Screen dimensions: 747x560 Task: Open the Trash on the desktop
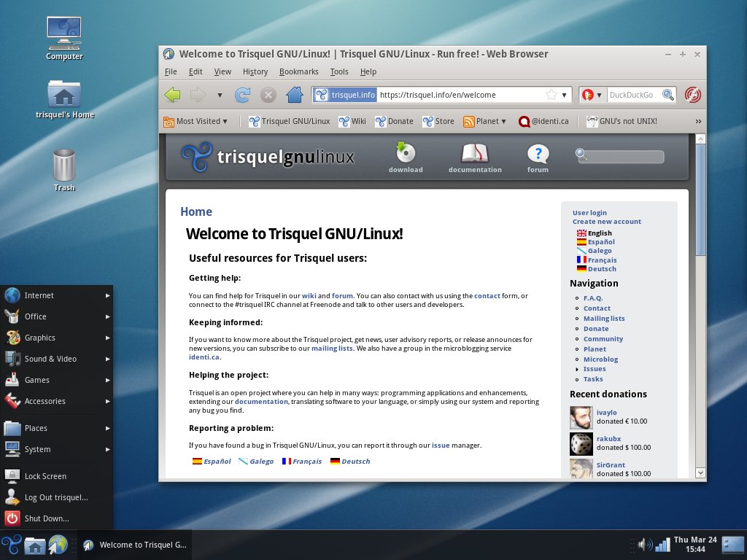click(x=64, y=166)
